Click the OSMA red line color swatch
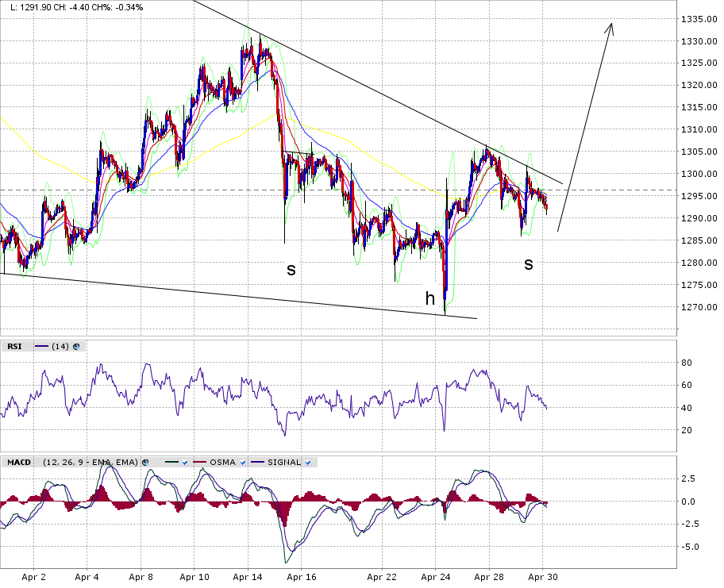The height and width of the screenshot is (588, 724). (200, 463)
